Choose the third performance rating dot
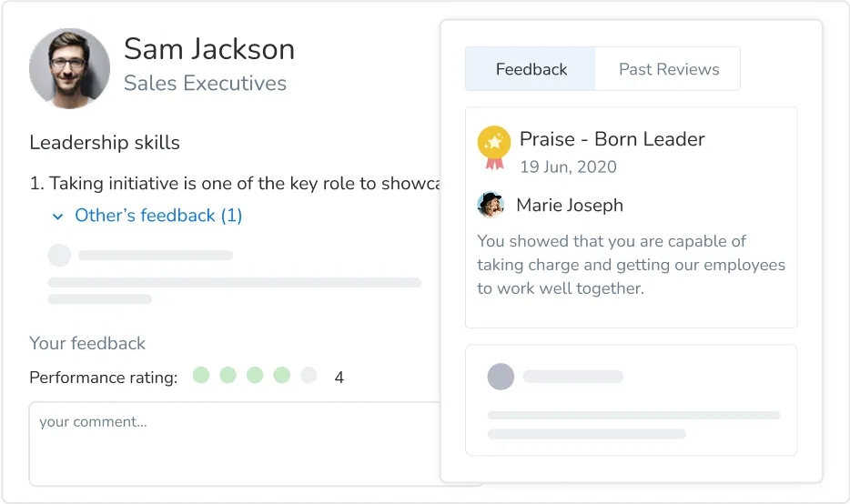The image size is (850, 504). tap(255, 375)
